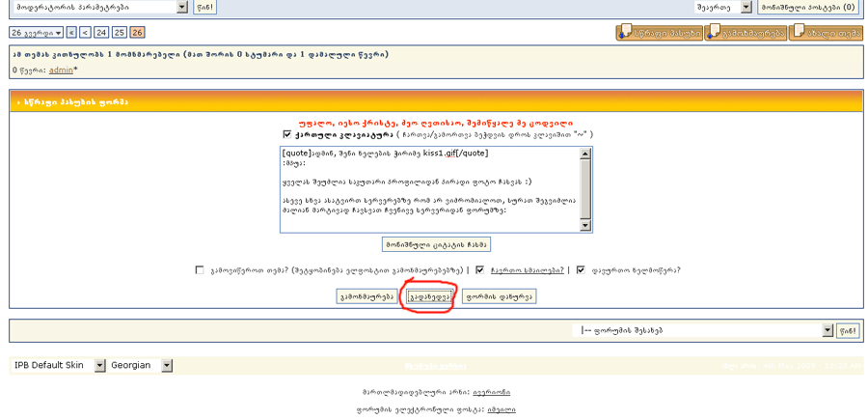Go to first page with « arrow
The width and height of the screenshot is (868, 420).
click(71, 33)
